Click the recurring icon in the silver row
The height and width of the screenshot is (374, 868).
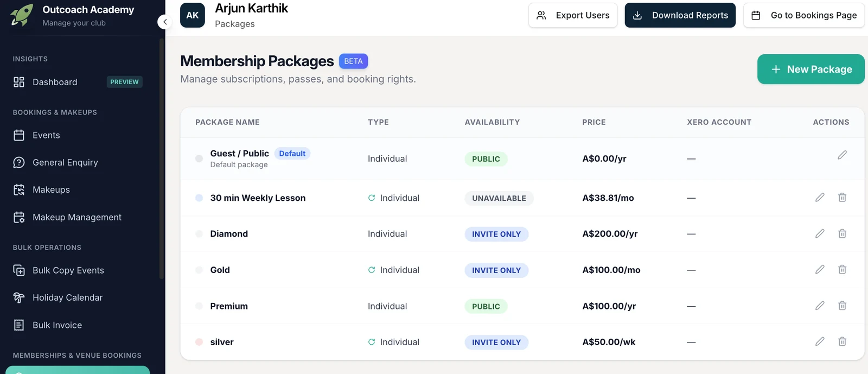372,342
